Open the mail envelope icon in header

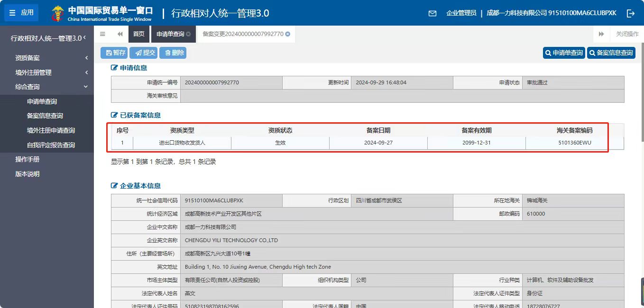tap(432, 13)
